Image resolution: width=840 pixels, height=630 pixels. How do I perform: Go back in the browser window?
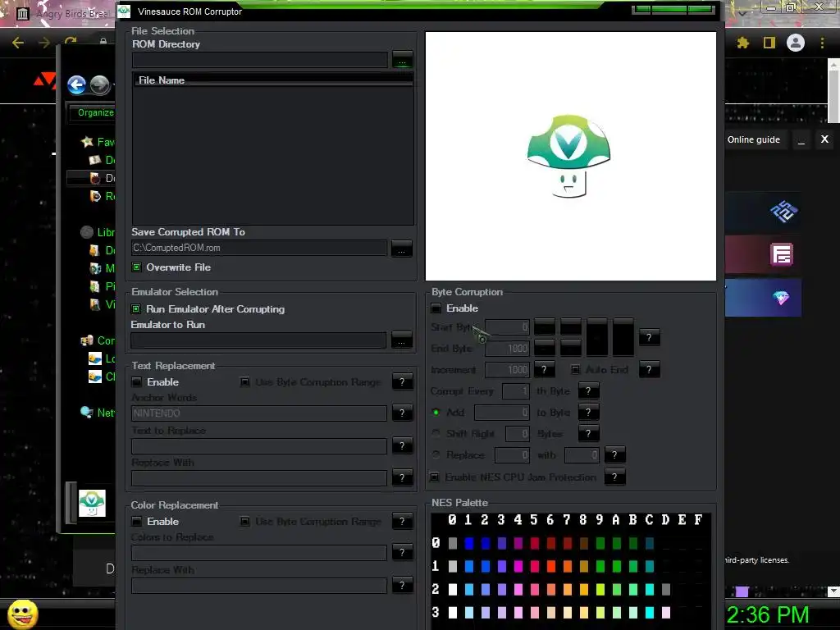tap(18, 43)
